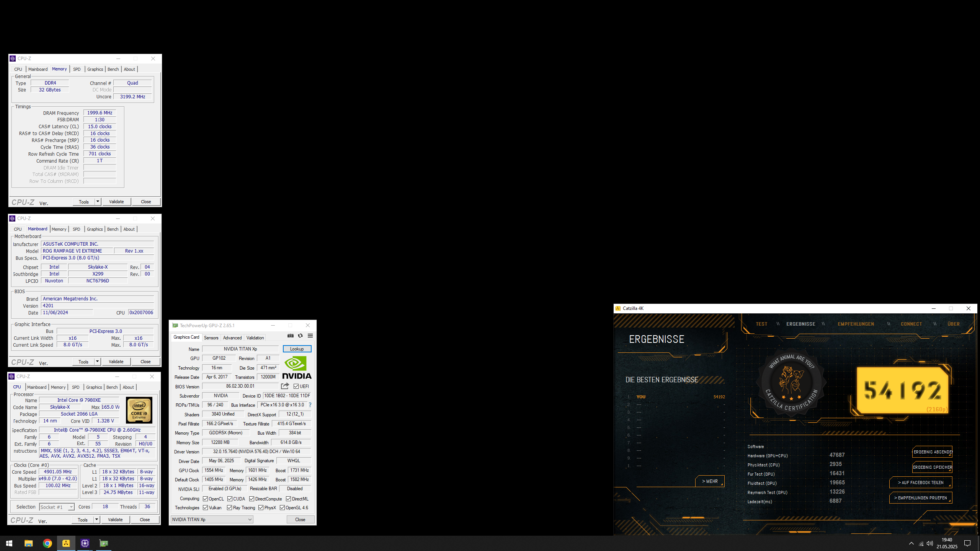Click BIOS version share/export icon in GPU-Z

tap(285, 386)
